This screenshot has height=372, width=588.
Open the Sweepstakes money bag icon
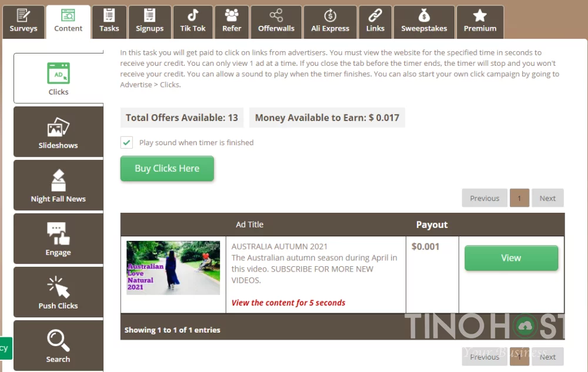pyautogui.click(x=424, y=16)
